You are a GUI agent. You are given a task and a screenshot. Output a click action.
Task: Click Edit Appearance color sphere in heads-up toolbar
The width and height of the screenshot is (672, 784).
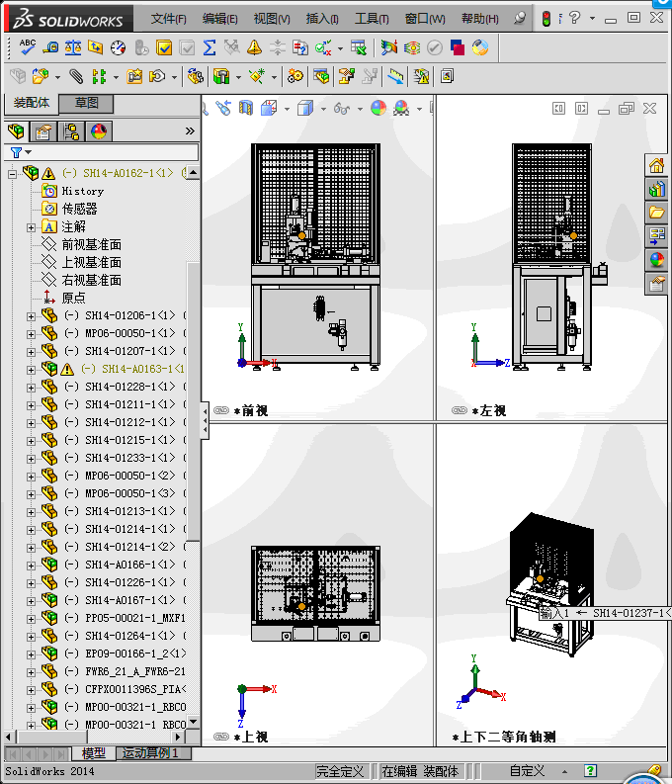click(x=378, y=108)
